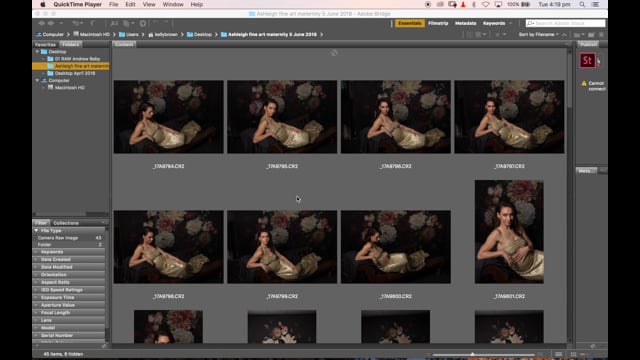Select the 01 RAW Andrew Baby folder
640x360 pixels.
[77, 59]
